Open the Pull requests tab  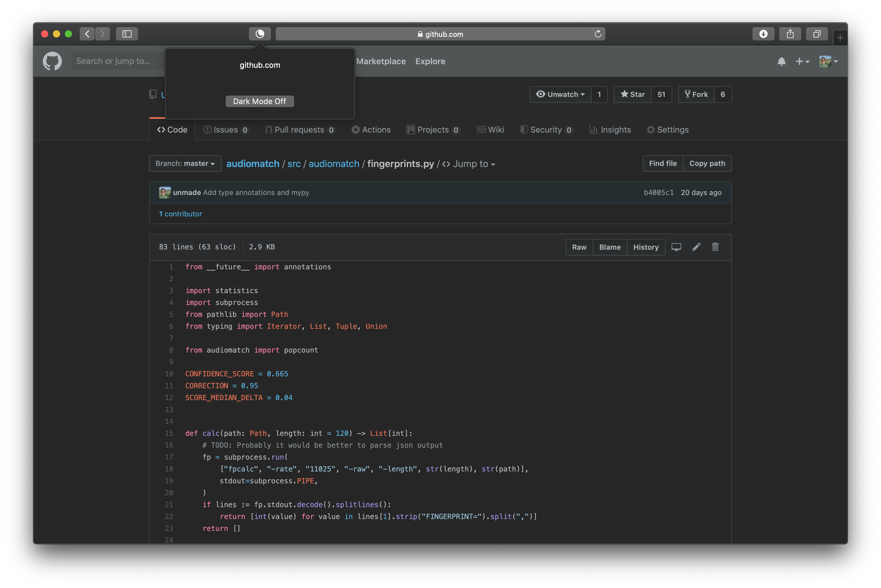(x=299, y=130)
